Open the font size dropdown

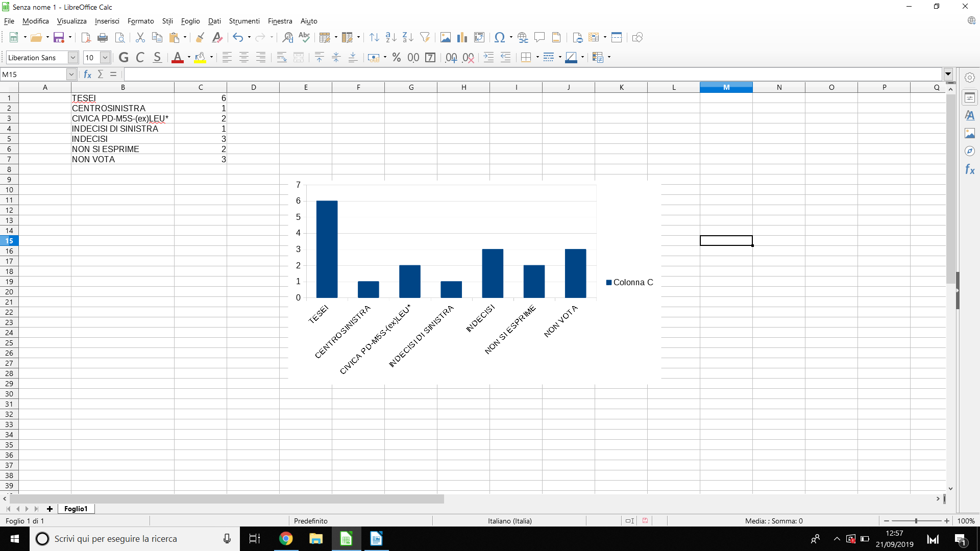click(x=105, y=58)
